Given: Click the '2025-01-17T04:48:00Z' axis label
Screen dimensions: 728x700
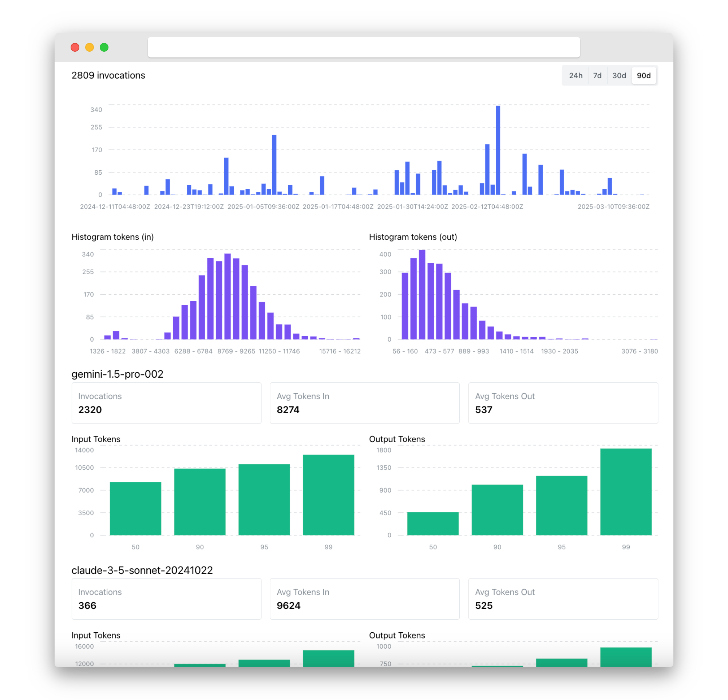Looking at the screenshot, I should 338,207.
